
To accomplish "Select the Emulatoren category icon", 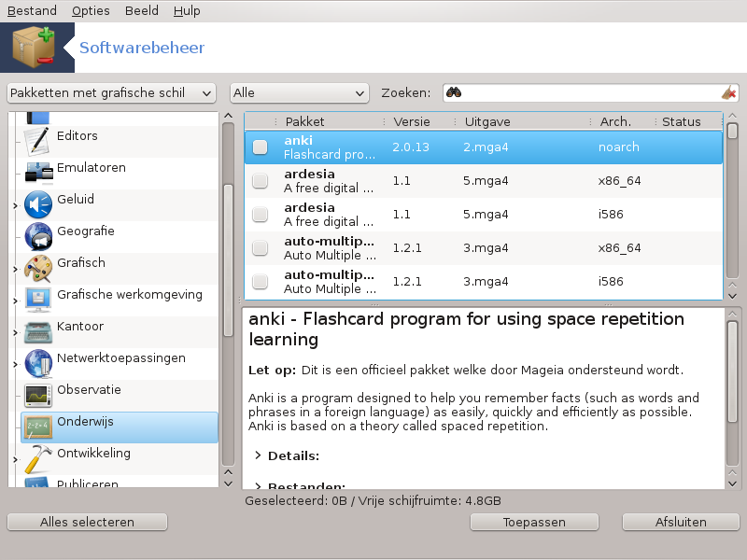I will point(37,172).
